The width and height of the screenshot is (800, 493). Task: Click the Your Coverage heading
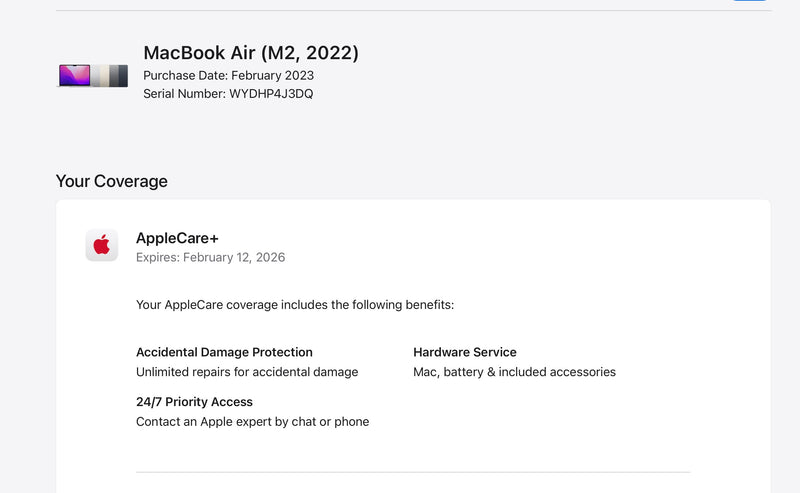[112, 181]
